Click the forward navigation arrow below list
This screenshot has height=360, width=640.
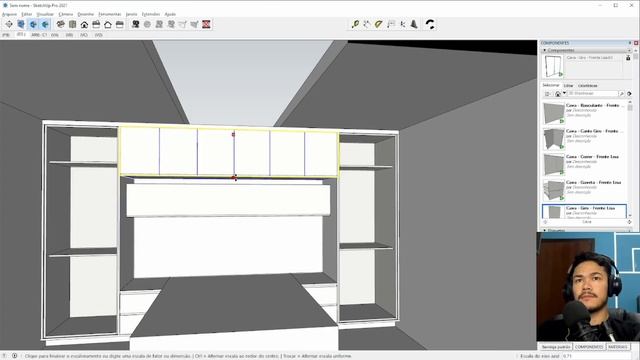pos(629,222)
